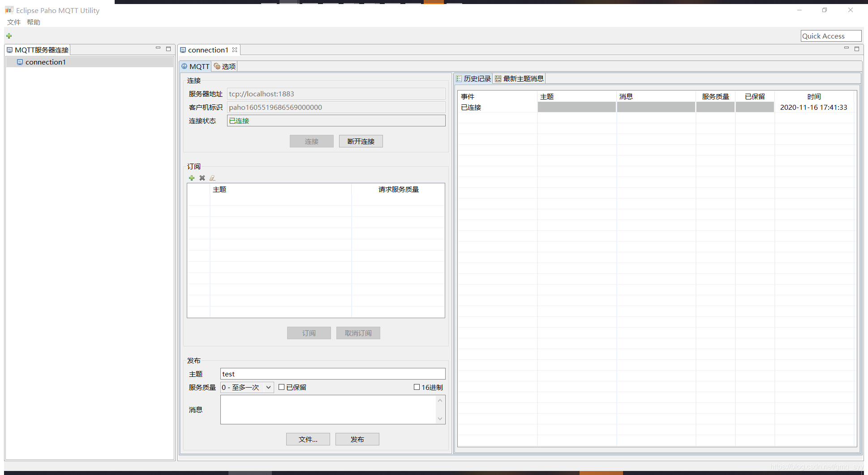Switch to the 选项 tab
868x475 pixels.
(x=225, y=66)
